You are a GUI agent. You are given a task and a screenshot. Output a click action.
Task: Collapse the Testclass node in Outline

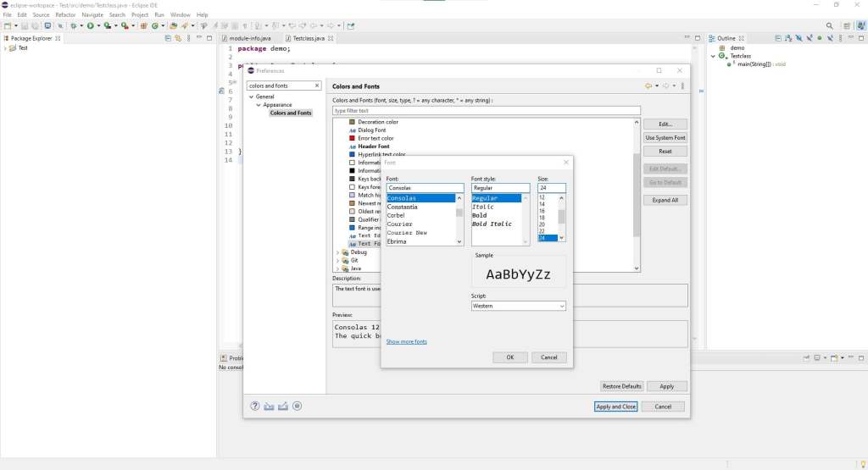coord(713,56)
